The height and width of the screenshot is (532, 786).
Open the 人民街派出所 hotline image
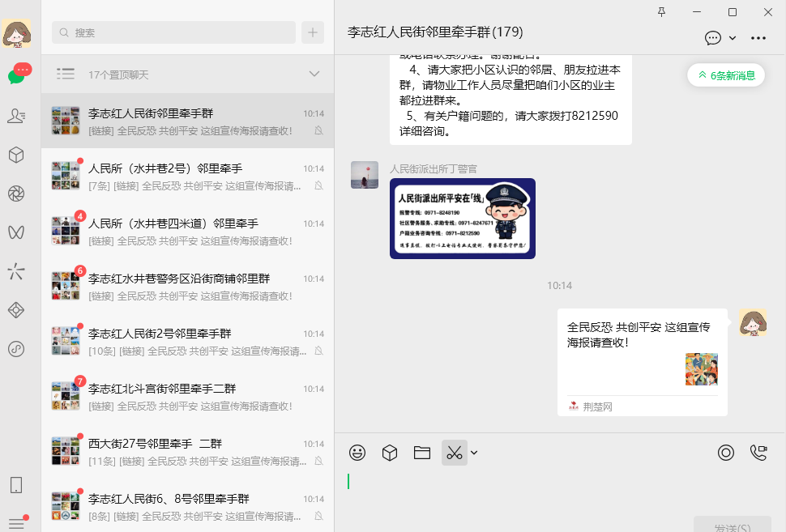click(462, 219)
